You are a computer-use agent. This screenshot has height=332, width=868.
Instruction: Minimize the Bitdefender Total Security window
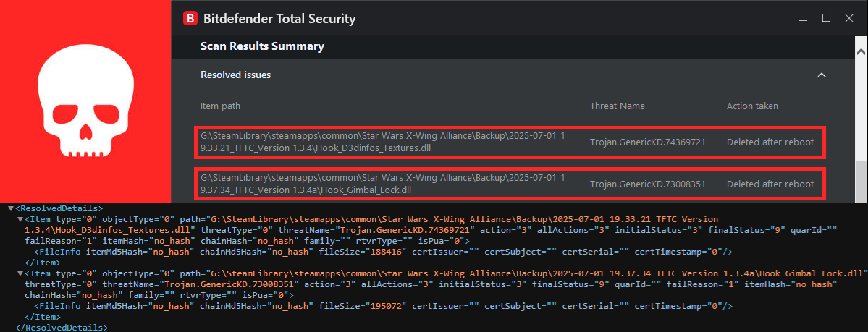coord(804,20)
